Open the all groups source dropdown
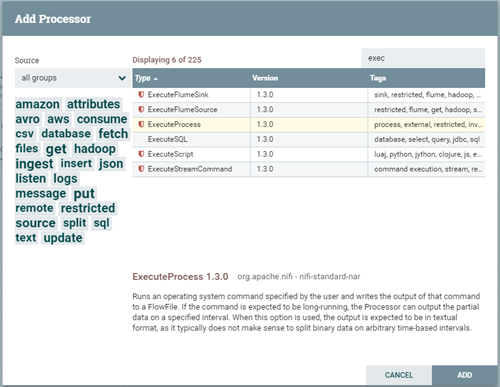This screenshot has width=500, height=387. [73, 78]
